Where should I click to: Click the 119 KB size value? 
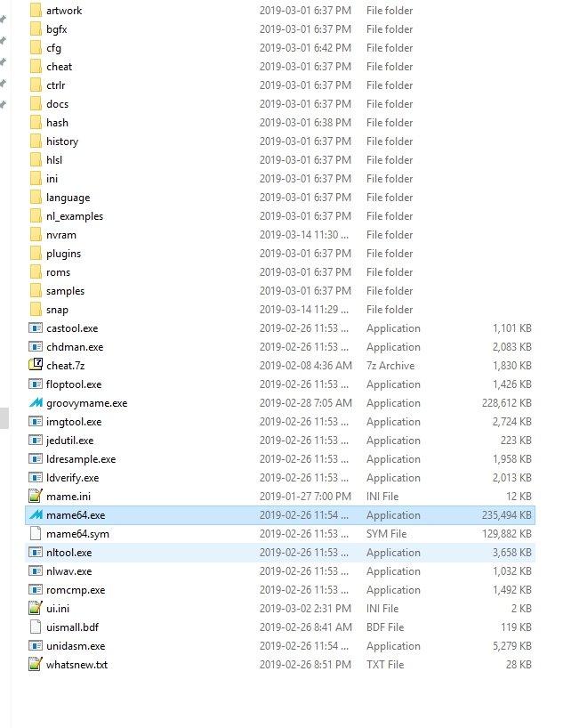[x=516, y=627]
